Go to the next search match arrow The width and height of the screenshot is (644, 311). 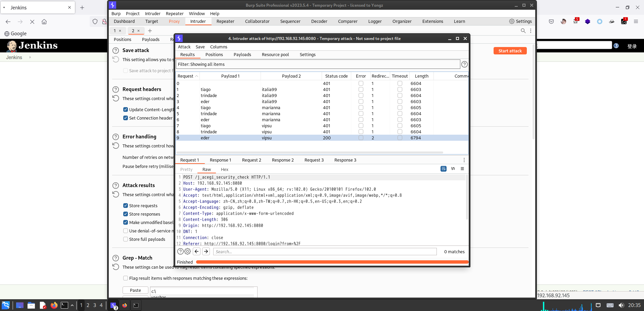(x=206, y=252)
